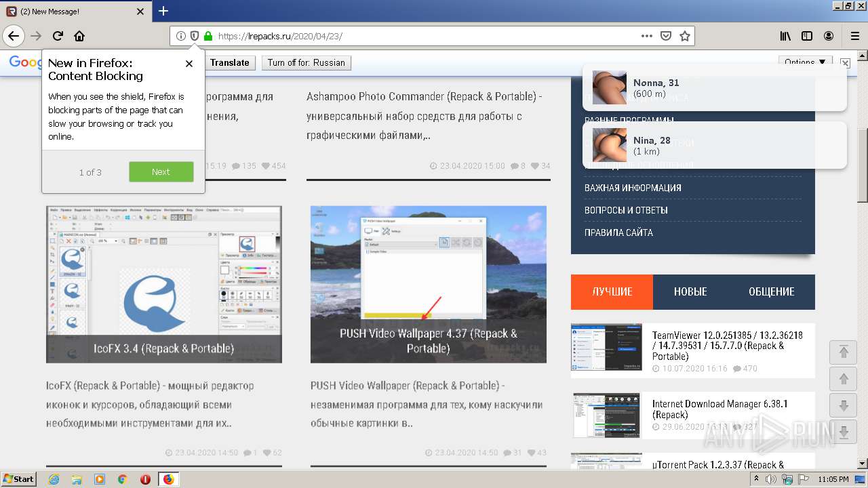Screen dimensions: 868x488
Task: Toggle the sidebar view
Action: 807,36
